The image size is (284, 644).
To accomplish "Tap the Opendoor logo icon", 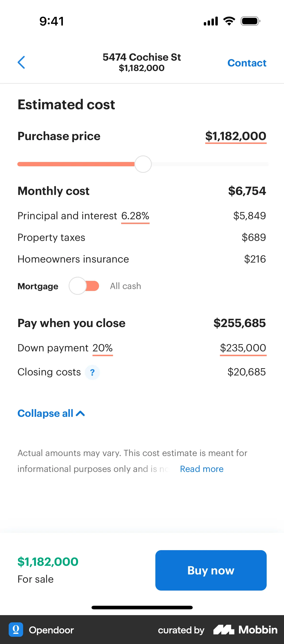I will pyautogui.click(x=16, y=630).
